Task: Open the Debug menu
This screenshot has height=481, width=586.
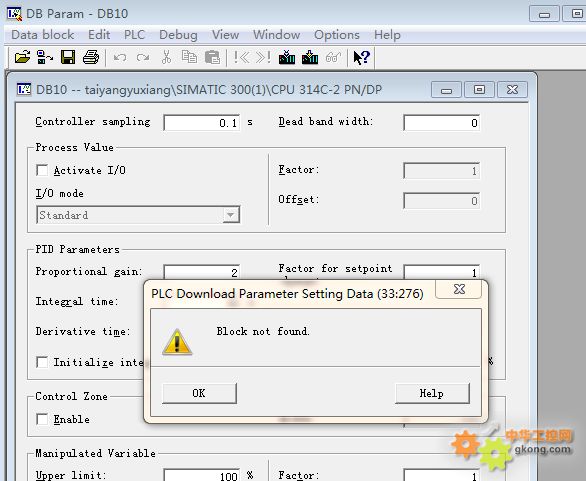Action: pyautogui.click(x=178, y=35)
